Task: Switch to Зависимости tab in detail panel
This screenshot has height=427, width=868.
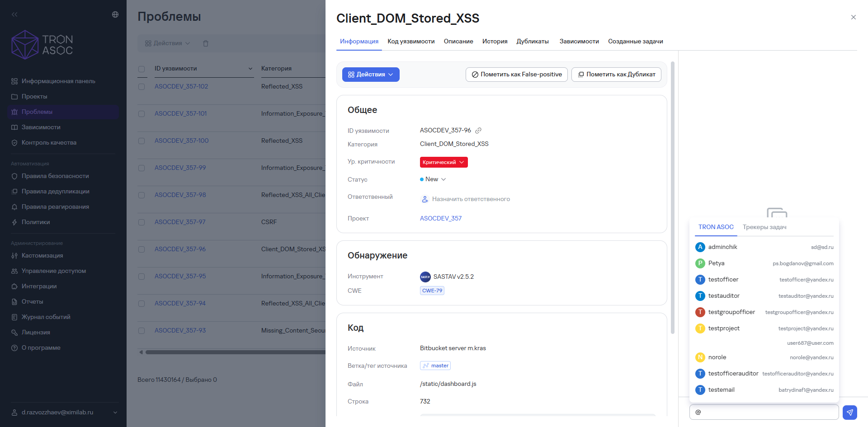Action: pos(579,41)
